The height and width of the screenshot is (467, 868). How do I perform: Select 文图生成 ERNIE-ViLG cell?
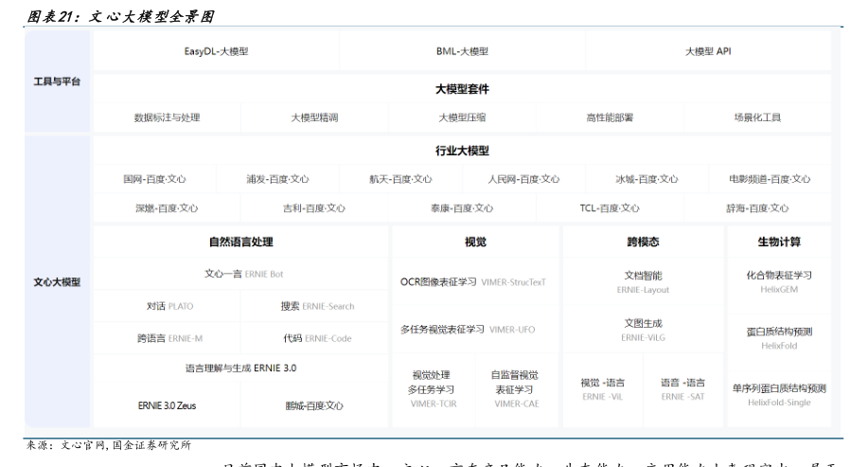(x=643, y=329)
